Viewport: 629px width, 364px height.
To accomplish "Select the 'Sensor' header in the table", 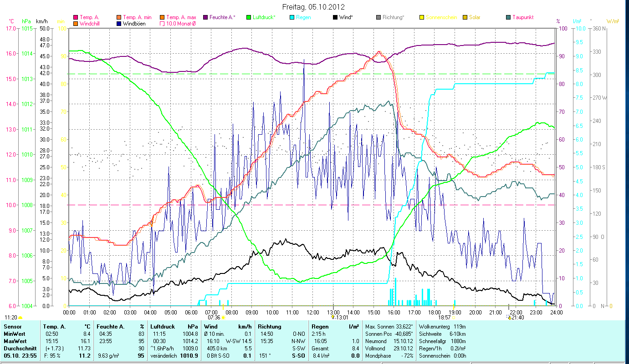I will [12, 327].
